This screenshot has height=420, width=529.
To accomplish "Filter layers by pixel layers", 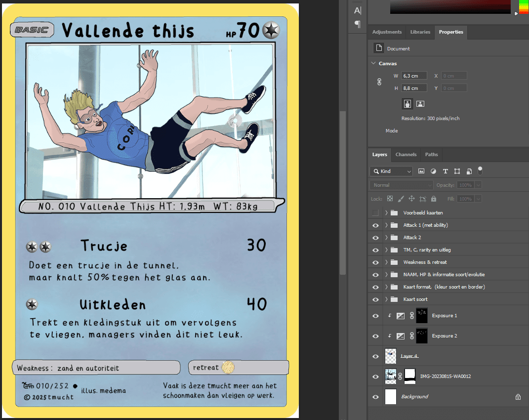I will coord(421,171).
